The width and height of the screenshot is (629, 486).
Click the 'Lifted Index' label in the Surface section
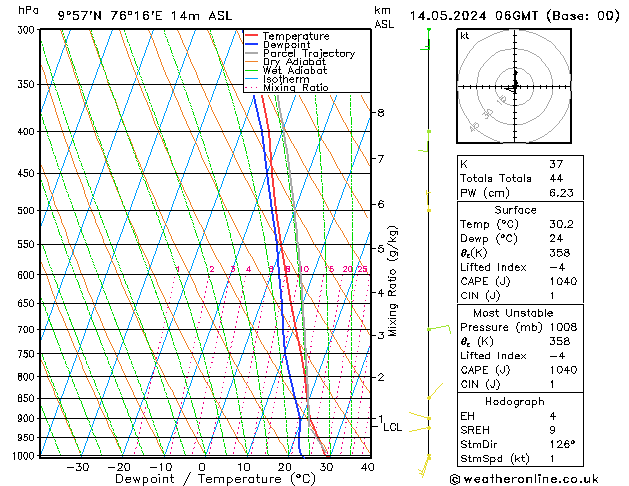click(x=493, y=267)
